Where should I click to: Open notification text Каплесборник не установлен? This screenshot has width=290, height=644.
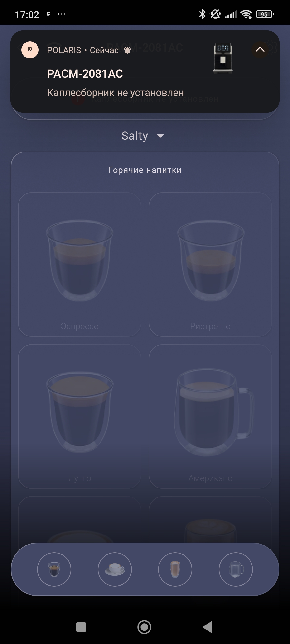click(x=115, y=93)
